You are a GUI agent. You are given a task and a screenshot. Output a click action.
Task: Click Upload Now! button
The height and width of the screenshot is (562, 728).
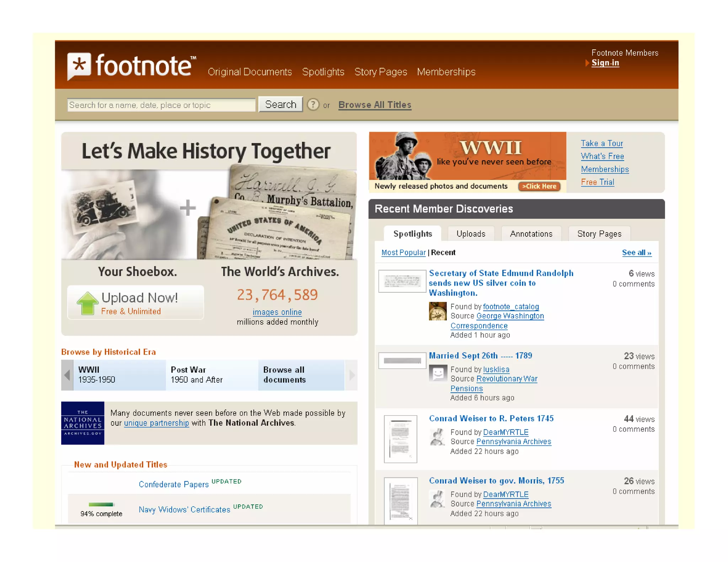pyautogui.click(x=135, y=303)
